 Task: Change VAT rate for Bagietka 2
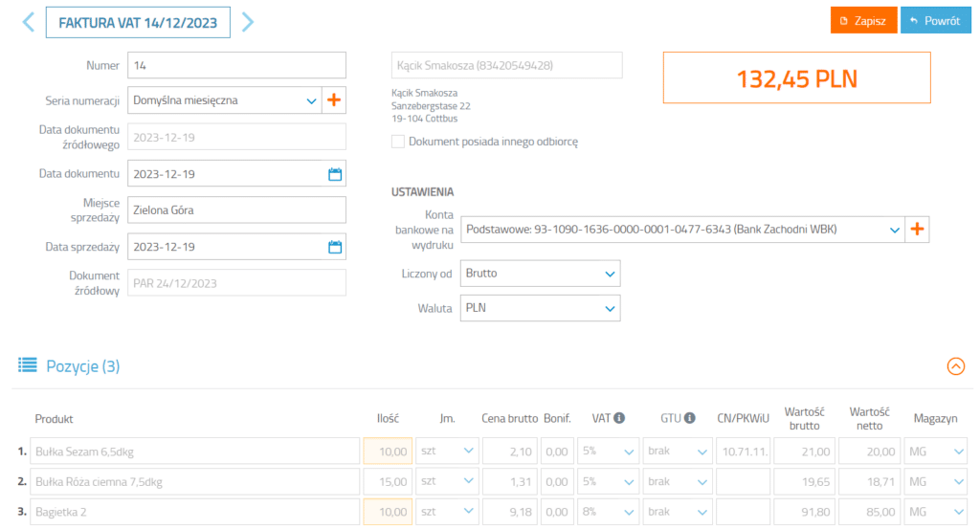point(608,512)
